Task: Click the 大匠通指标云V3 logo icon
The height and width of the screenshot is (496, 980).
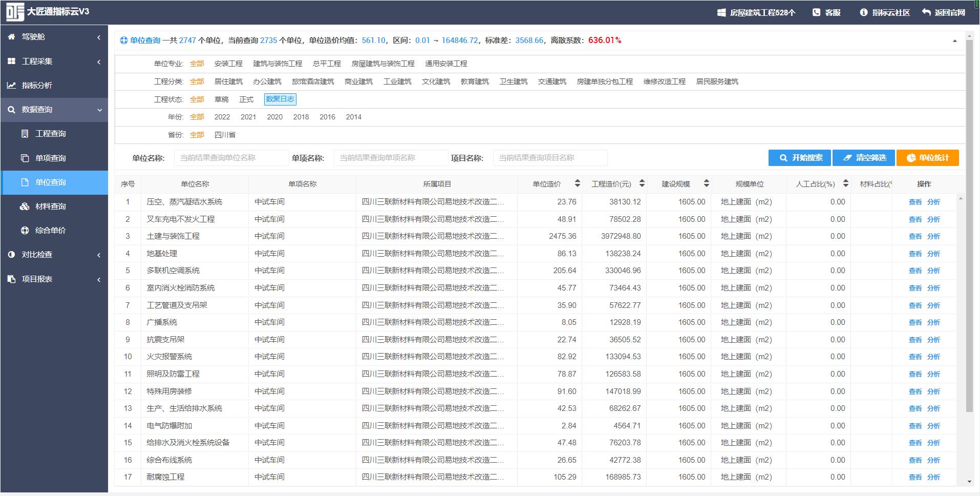Action: (15, 12)
